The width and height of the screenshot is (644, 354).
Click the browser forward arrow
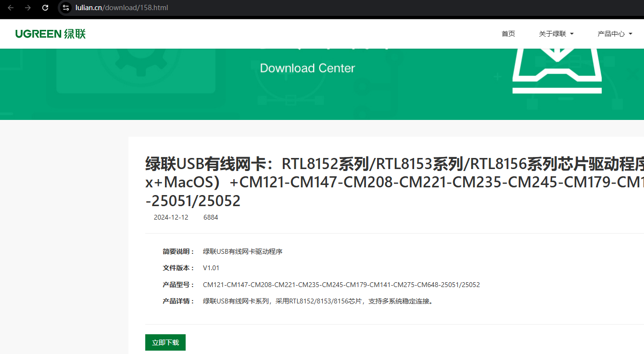click(28, 8)
